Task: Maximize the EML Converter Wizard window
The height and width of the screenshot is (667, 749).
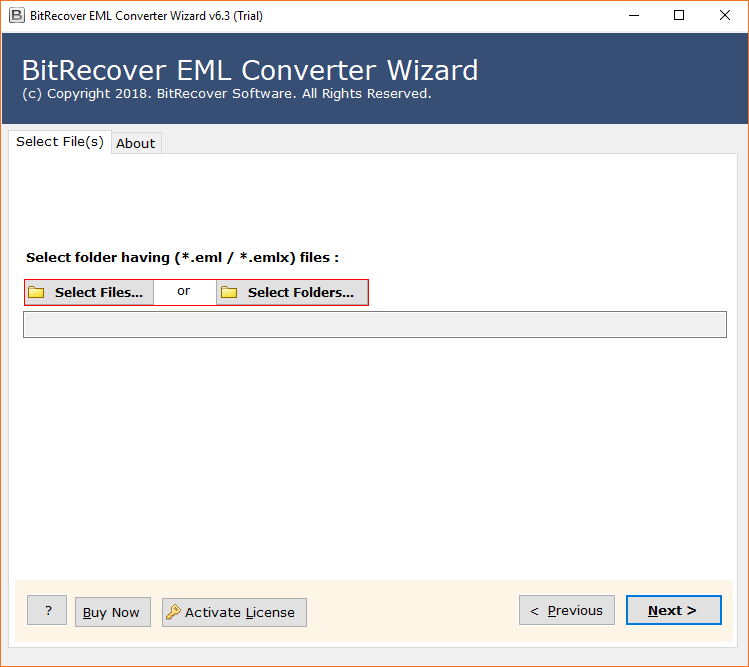Action: click(679, 16)
